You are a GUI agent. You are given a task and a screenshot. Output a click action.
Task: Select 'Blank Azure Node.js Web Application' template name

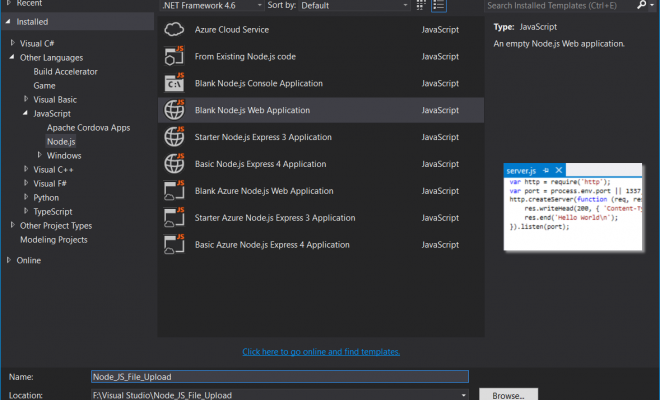point(264,191)
